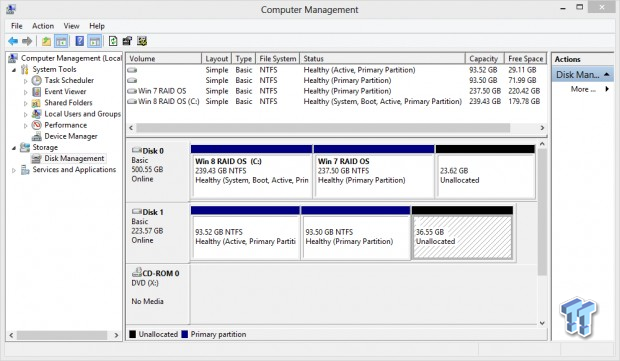Click the Storage icon in tree
The image size is (620, 361).
point(25,147)
